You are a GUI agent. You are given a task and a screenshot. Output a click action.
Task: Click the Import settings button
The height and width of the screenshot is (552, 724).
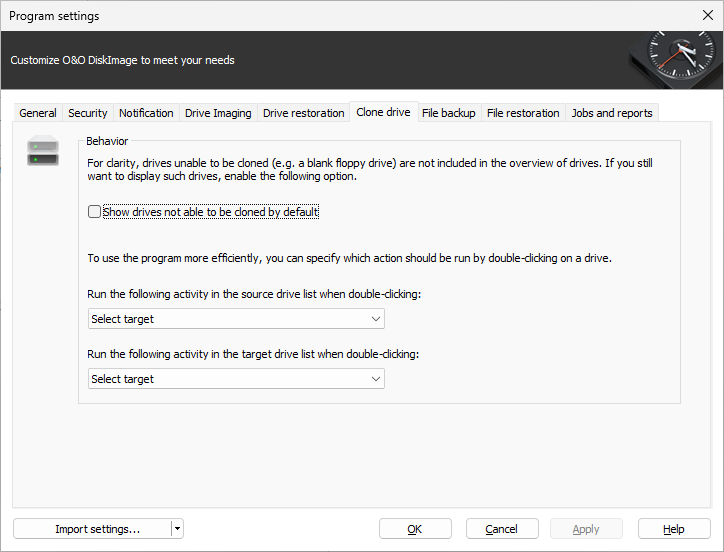[x=92, y=529]
